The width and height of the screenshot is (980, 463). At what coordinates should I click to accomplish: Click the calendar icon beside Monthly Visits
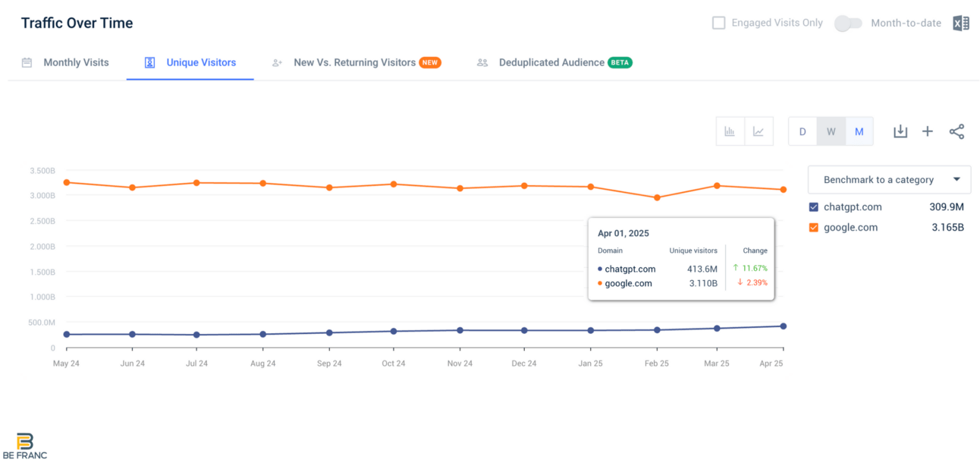pyautogui.click(x=27, y=62)
